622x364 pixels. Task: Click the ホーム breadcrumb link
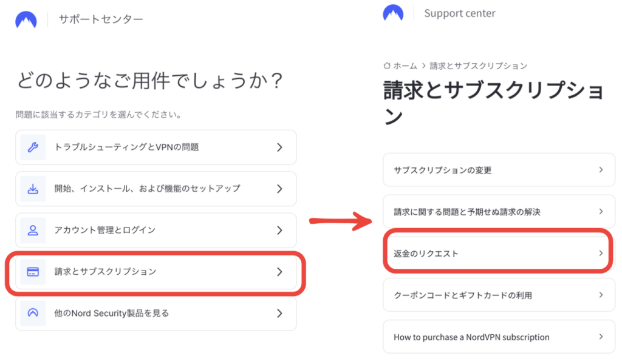coord(405,66)
